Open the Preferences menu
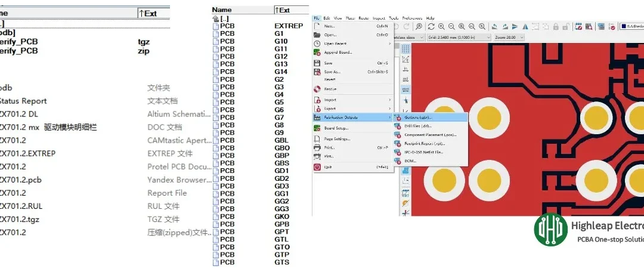 coord(412,18)
